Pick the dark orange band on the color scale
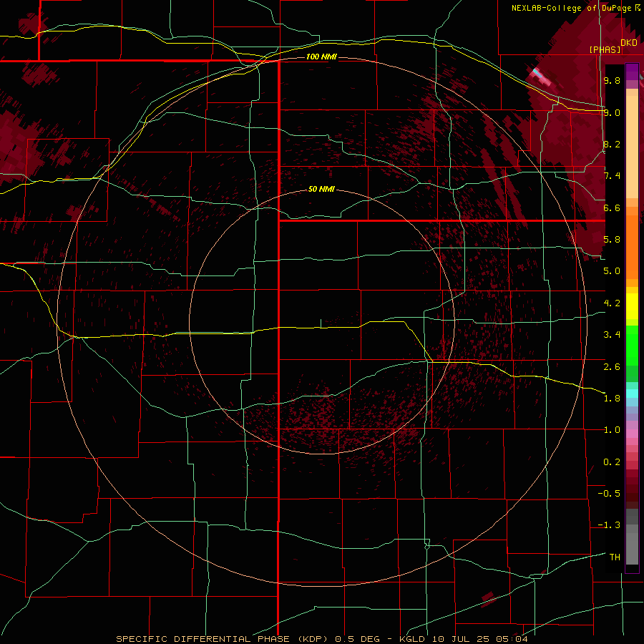Viewport: 644px width, 644px height. (x=632, y=247)
